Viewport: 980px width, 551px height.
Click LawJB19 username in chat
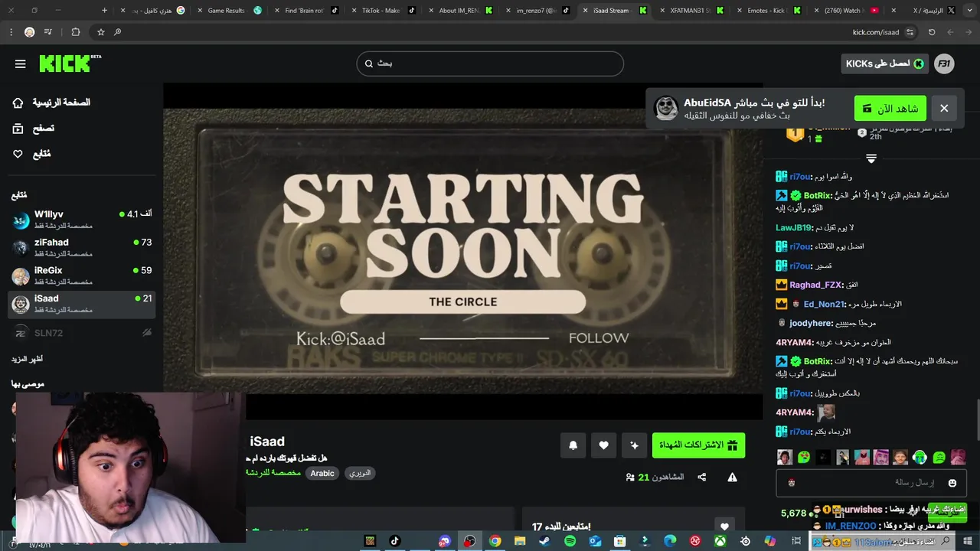click(x=794, y=227)
